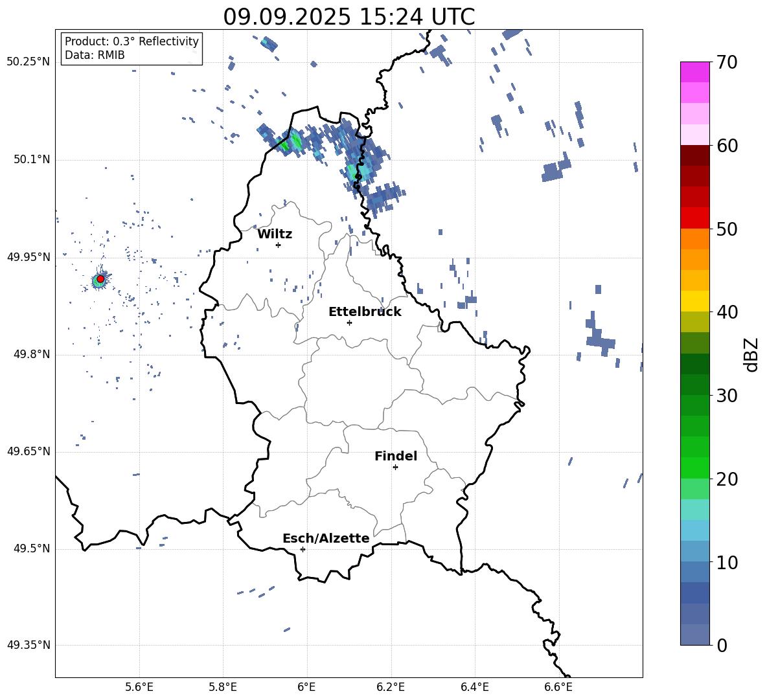Click the colorbar tick value 50

click(x=727, y=229)
